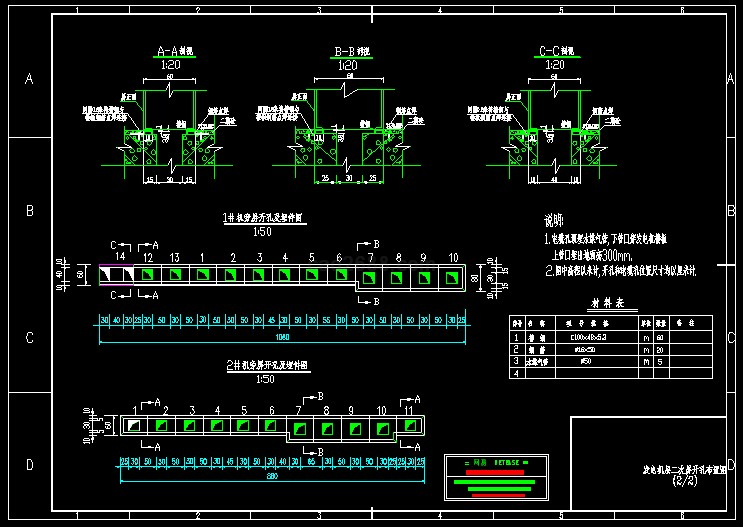Select green opening 10 in the upper plan
Image resolution: width=743 pixels, height=527 pixels.
click(452, 275)
